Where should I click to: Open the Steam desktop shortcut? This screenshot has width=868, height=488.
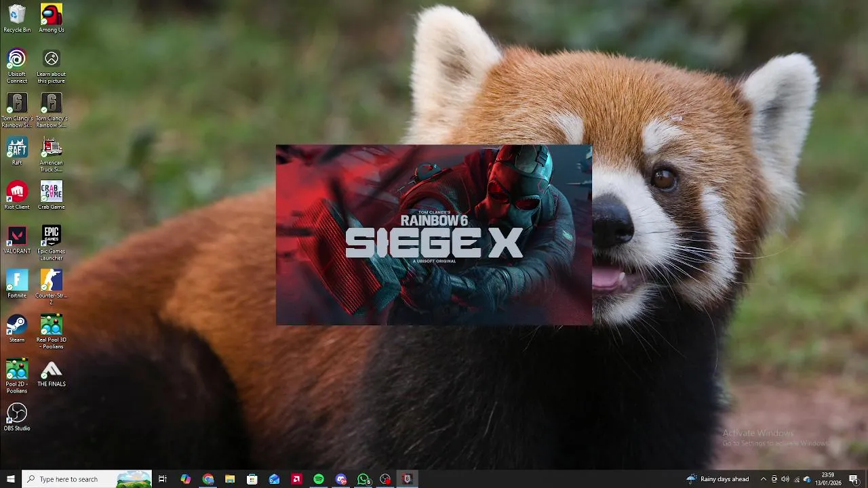17,328
